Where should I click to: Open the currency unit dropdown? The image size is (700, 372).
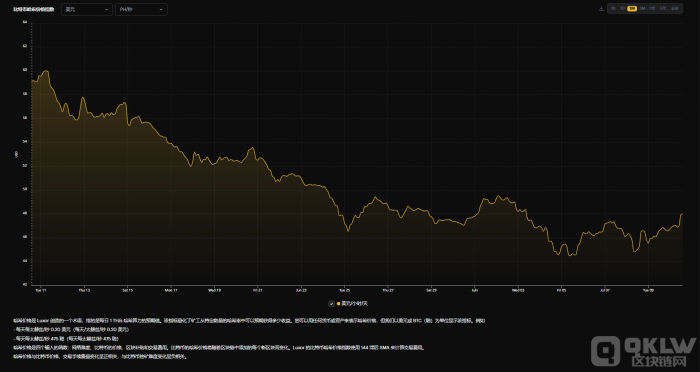(x=87, y=9)
